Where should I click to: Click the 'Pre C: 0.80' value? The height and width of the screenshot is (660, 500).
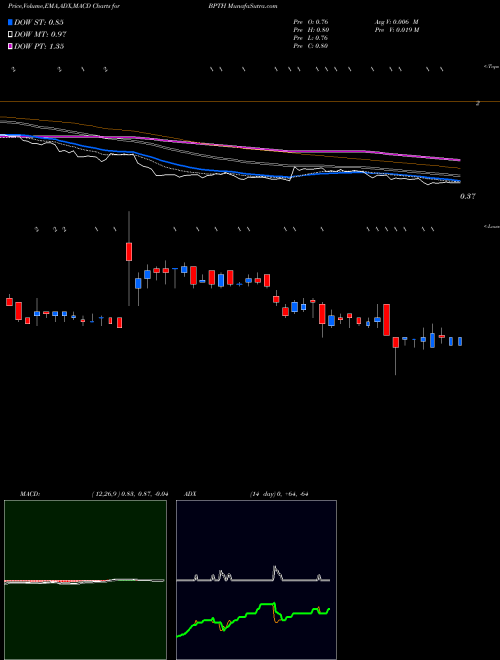click(311, 46)
